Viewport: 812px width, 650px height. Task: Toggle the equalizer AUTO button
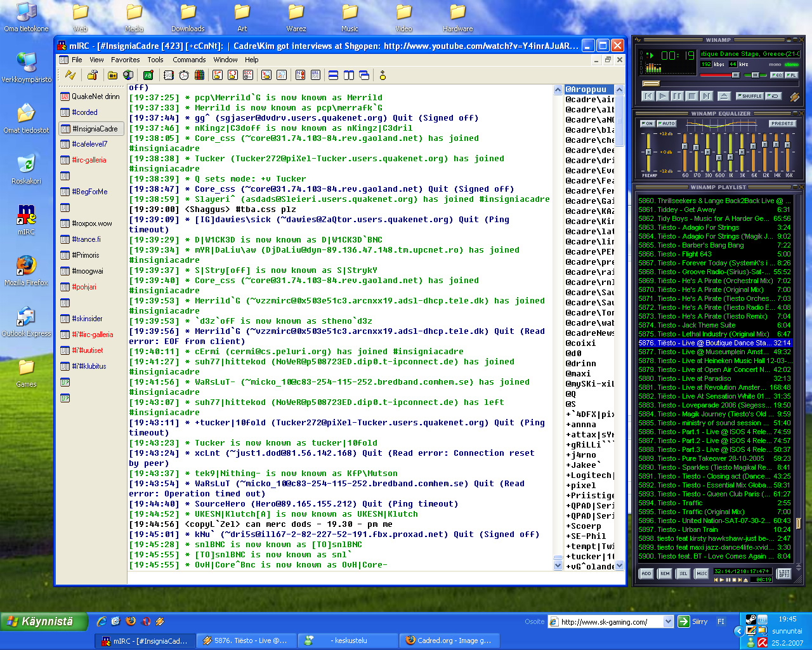coord(666,124)
